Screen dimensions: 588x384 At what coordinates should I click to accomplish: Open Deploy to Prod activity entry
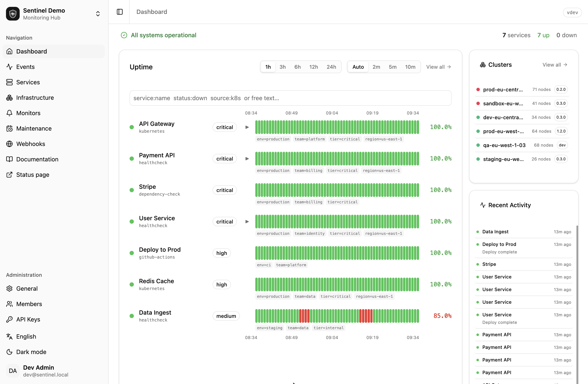tap(523, 248)
